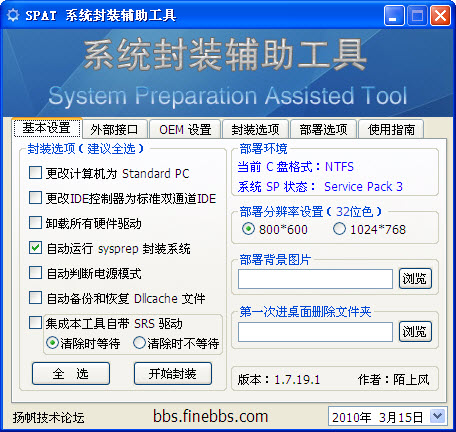456x432 pixels.
Task: Switch to the 外部接口 tab
Action: [x=114, y=129]
